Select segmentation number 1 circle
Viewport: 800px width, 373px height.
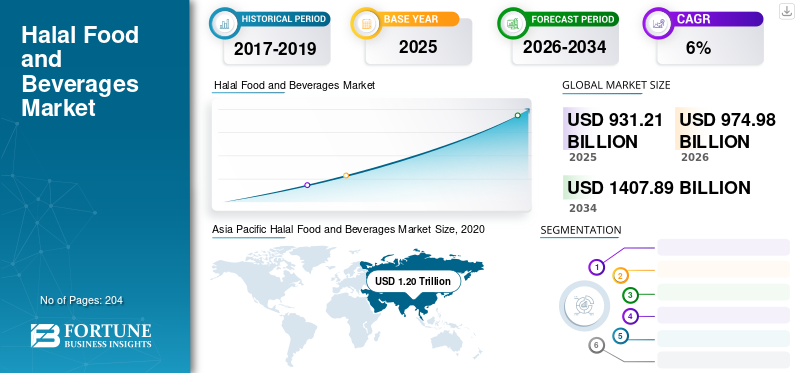596,267
